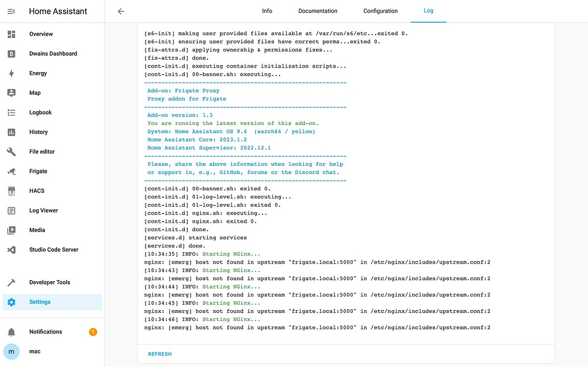Click the back arrow navigation button
588x367 pixels.
(x=122, y=10)
